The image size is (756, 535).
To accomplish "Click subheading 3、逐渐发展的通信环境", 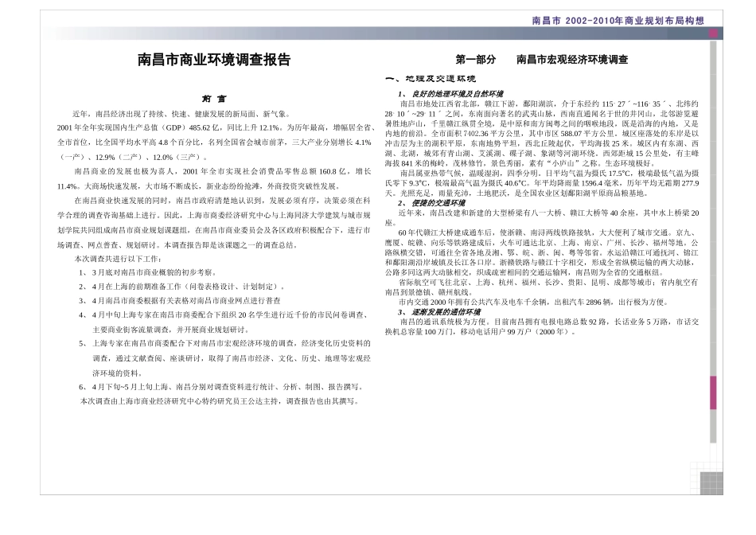I will pyautogui.click(x=439, y=312).
